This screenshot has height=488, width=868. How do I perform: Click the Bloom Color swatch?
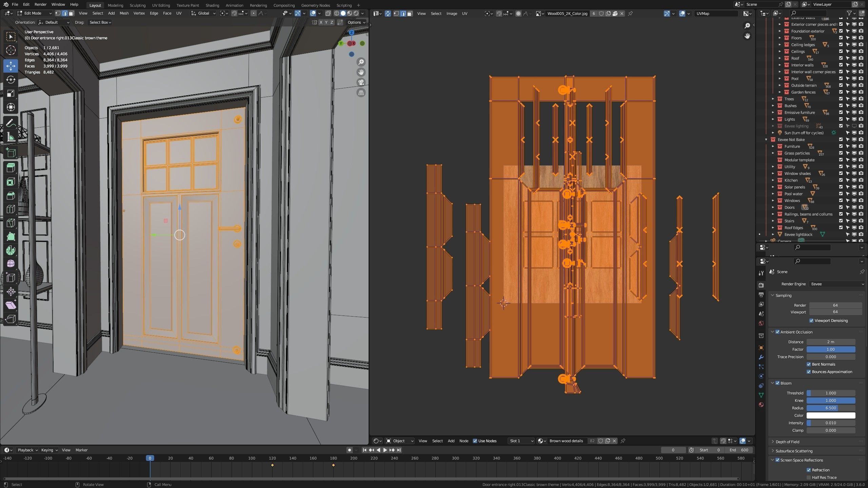coord(830,415)
